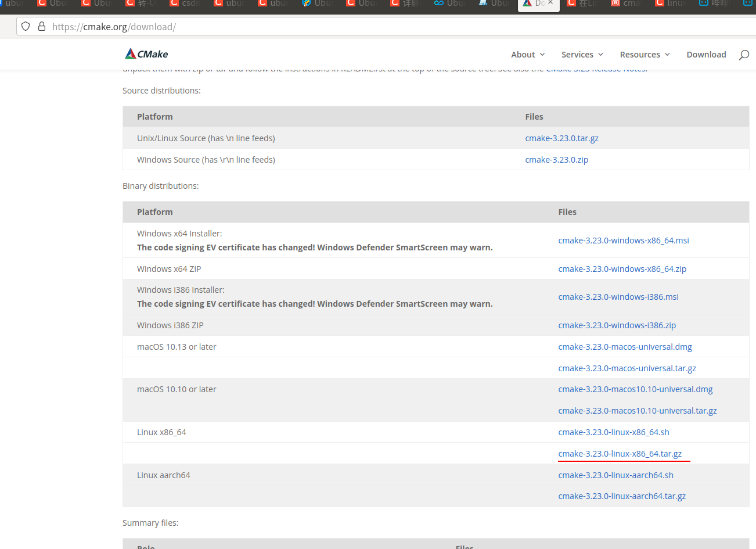The height and width of the screenshot is (549, 756).
Task: Download cmake-3.23.0-windows-x86_64.zip
Action: 622,269
